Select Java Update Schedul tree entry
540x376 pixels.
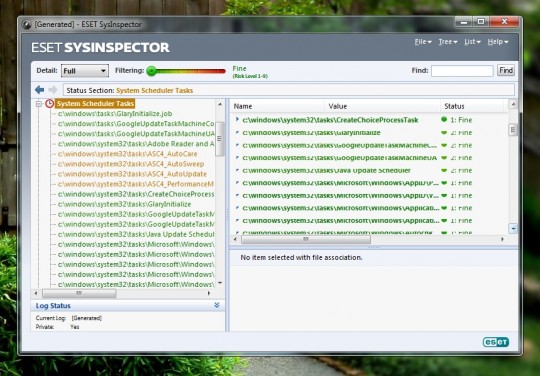coord(136,234)
